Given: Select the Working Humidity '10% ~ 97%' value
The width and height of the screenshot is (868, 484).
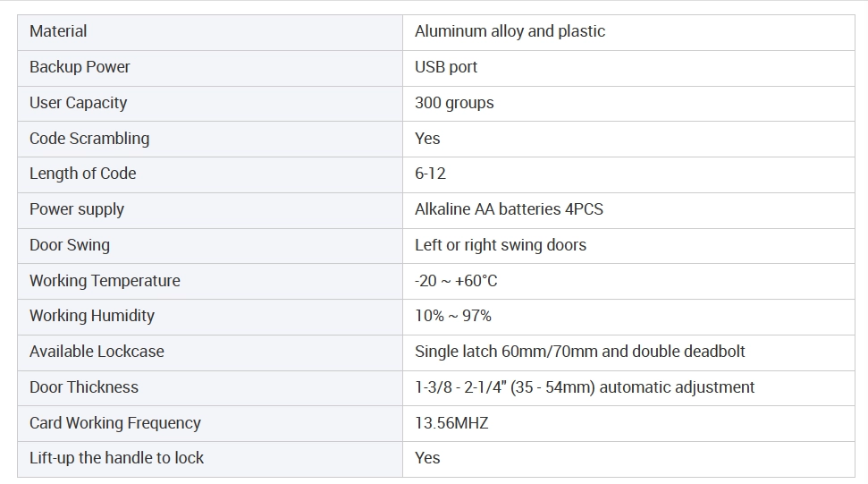Looking at the screenshot, I should pos(453,316).
